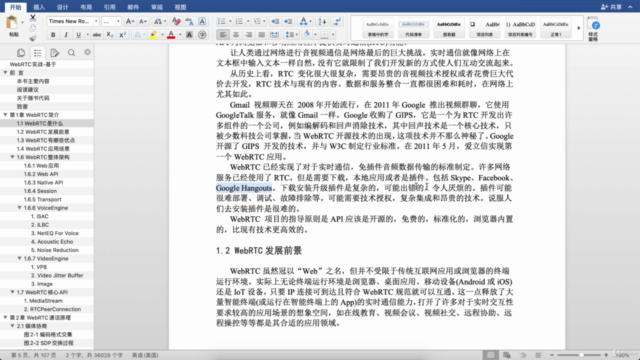Click the highlighted Google Hangouts text
The height and width of the screenshot is (360, 640).
[x=244, y=188]
